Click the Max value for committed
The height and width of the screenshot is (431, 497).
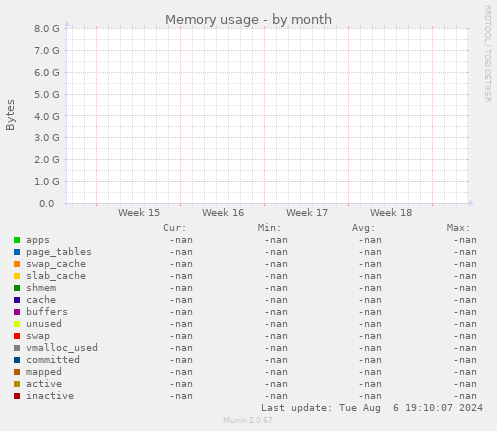tap(465, 360)
